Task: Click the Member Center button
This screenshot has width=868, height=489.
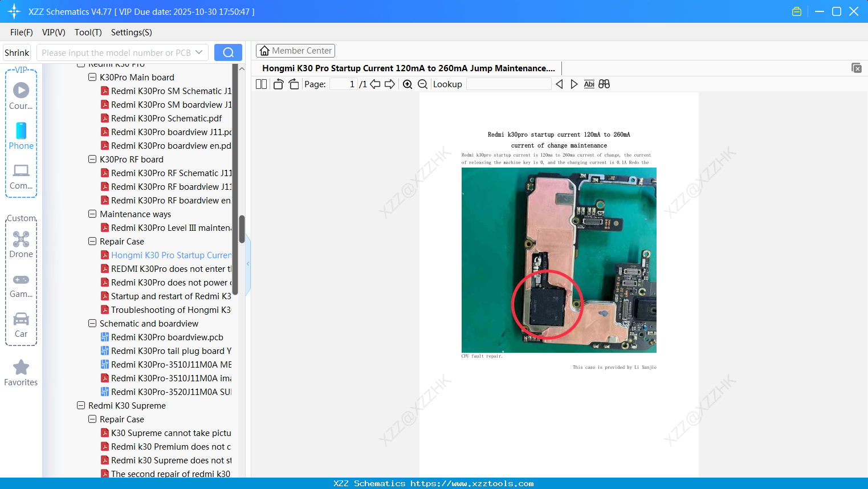Action: (x=295, y=50)
